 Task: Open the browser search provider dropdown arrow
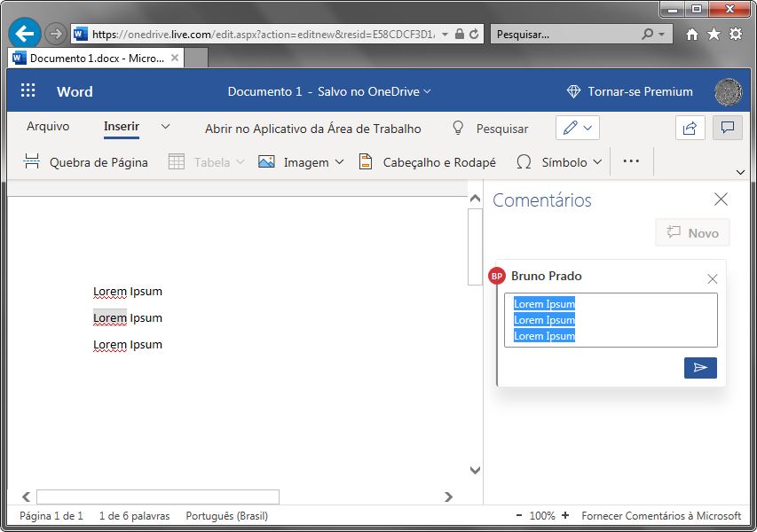click(661, 35)
